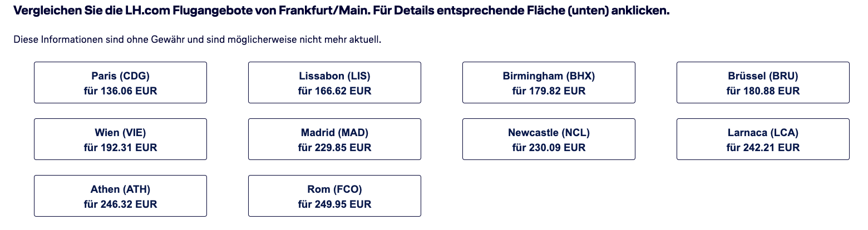868x230 pixels.
Task: Open the Newcastle (NCL) offer details
Action: pyautogui.click(x=549, y=139)
